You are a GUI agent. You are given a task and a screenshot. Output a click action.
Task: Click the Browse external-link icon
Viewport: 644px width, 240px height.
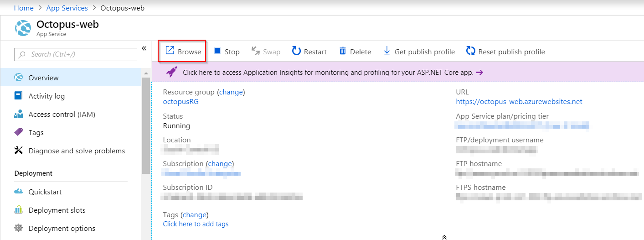pyautogui.click(x=170, y=50)
